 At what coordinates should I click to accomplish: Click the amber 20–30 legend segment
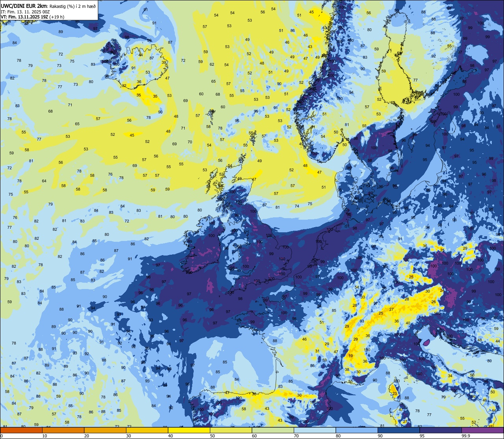coord(105,430)
